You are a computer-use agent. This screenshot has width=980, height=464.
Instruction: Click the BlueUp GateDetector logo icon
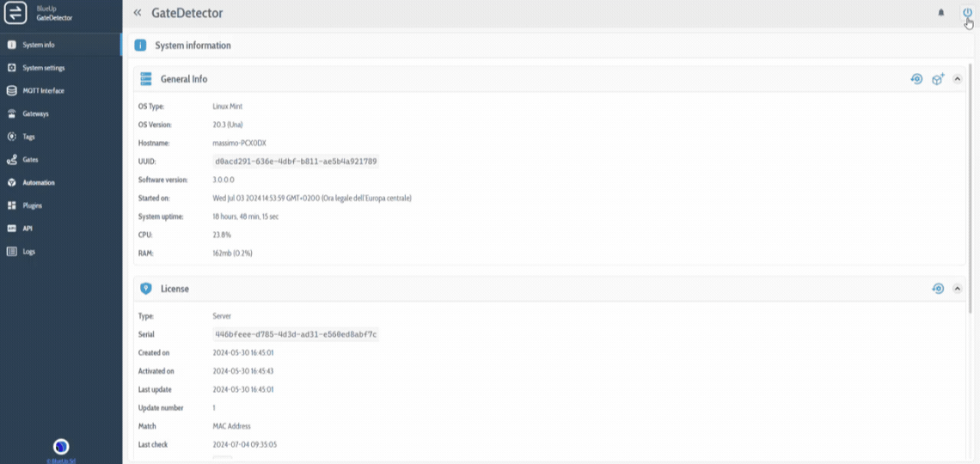[16, 13]
